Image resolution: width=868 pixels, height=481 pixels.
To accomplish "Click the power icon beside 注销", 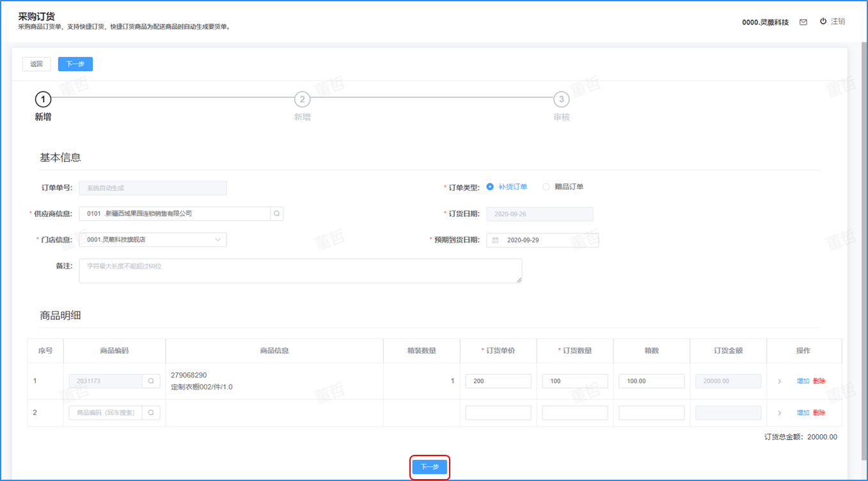I will tap(823, 21).
